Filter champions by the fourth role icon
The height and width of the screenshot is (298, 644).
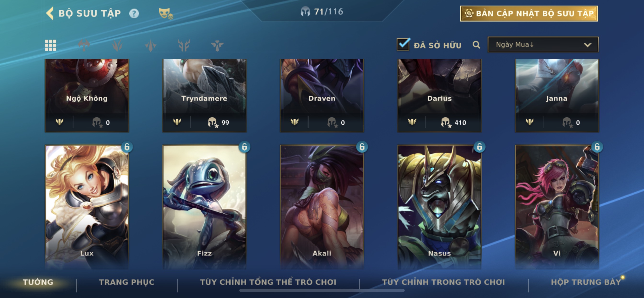tap(184, 45)
